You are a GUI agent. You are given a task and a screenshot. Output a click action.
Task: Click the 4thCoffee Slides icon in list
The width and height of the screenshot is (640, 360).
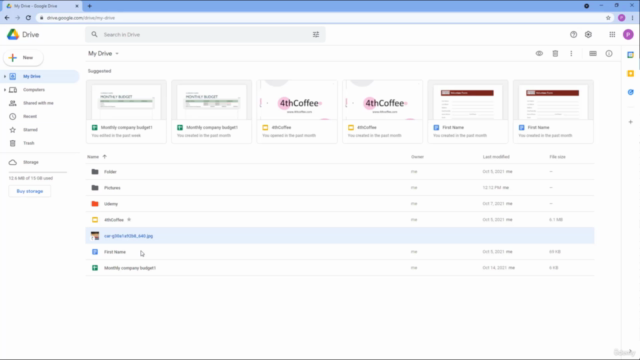coord(95,220)
